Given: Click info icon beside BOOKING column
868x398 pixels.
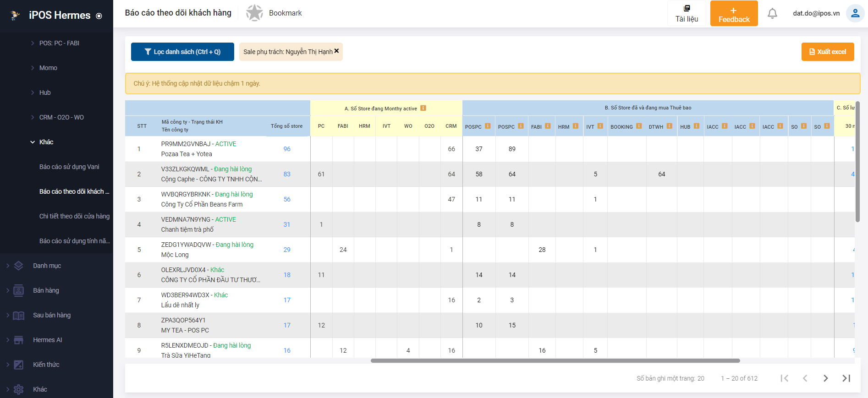Looking at the screenshot, I should click(639, 126).
